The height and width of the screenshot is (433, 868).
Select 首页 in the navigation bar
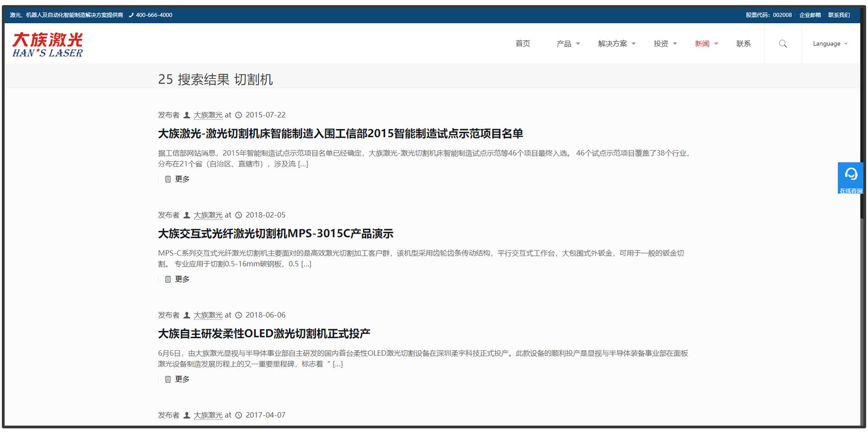tap(523, 43)
